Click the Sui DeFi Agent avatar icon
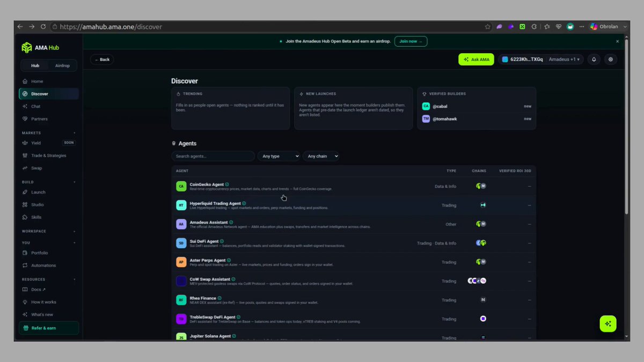The height and width of the screenshot is (362, 644). point(181,243)
